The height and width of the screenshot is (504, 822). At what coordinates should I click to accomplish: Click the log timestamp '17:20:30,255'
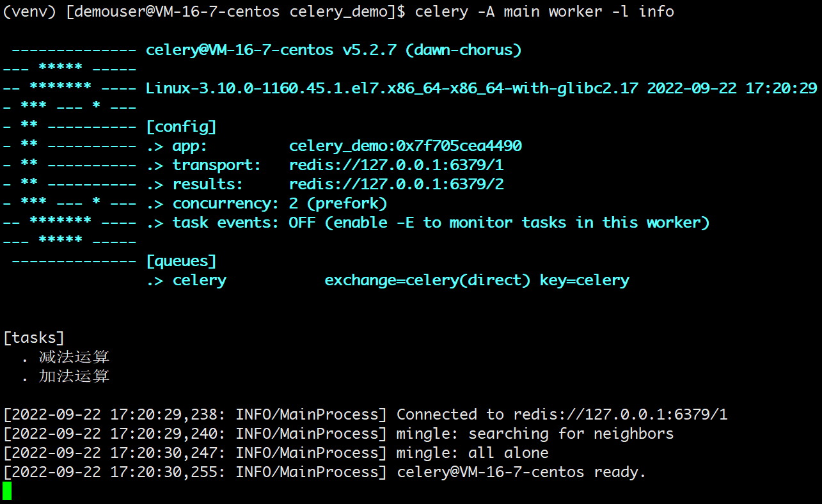[164, 472]
